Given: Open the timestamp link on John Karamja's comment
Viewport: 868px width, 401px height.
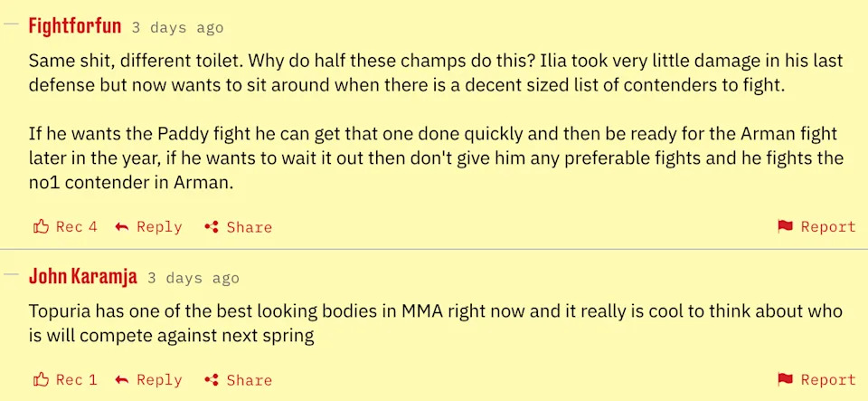Looking at the screenshot, I should [x=193, y=278].
